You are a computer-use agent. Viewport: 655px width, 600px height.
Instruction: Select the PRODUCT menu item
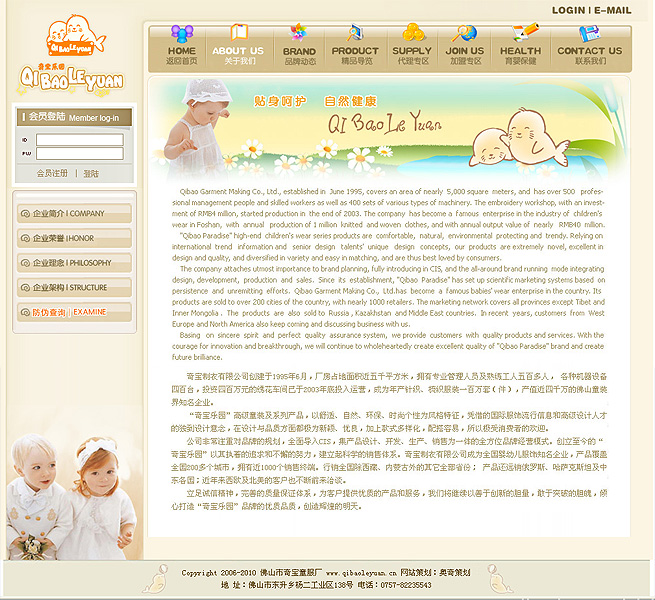point(355,55)
